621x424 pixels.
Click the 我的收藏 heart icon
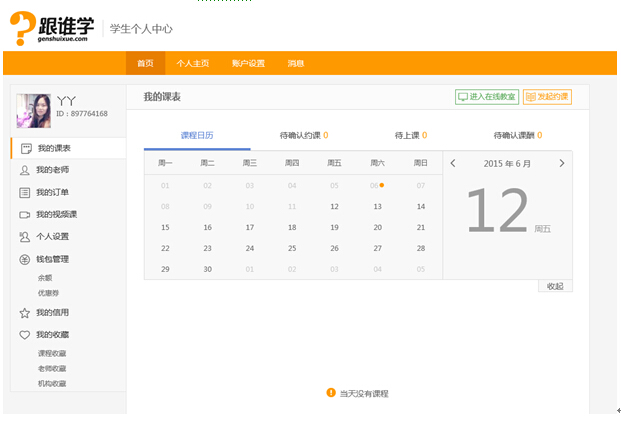(x=25, y=335)
